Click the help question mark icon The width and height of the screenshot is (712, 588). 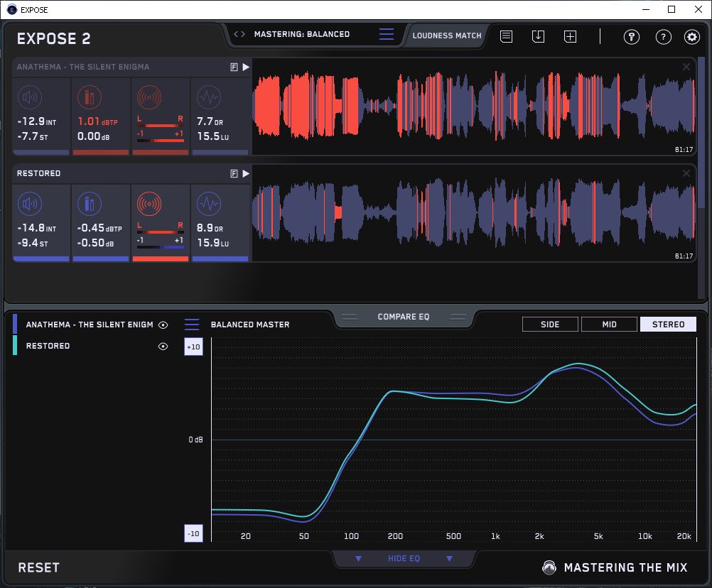[x=663, y=37]
